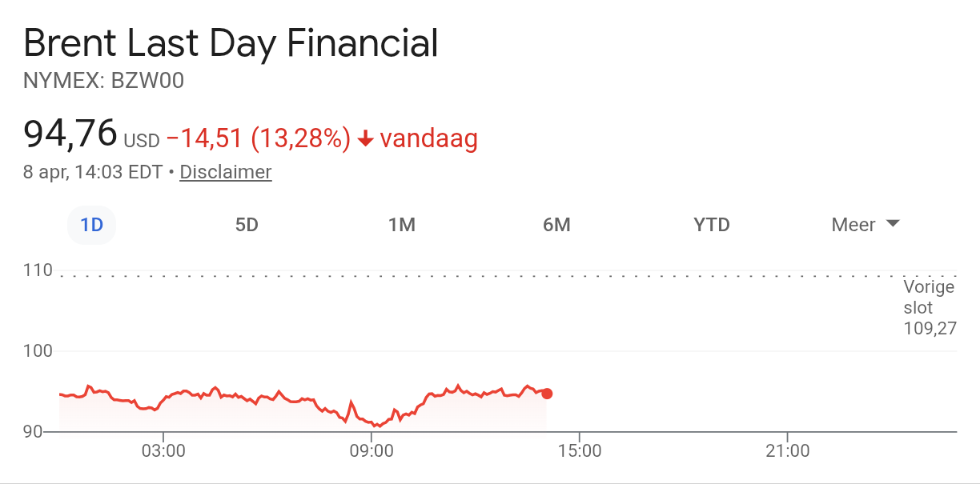Click the 110 price axis label
The height and width of the screenshot is (500, 980).
pyautogui.click(x=37, y=271)
